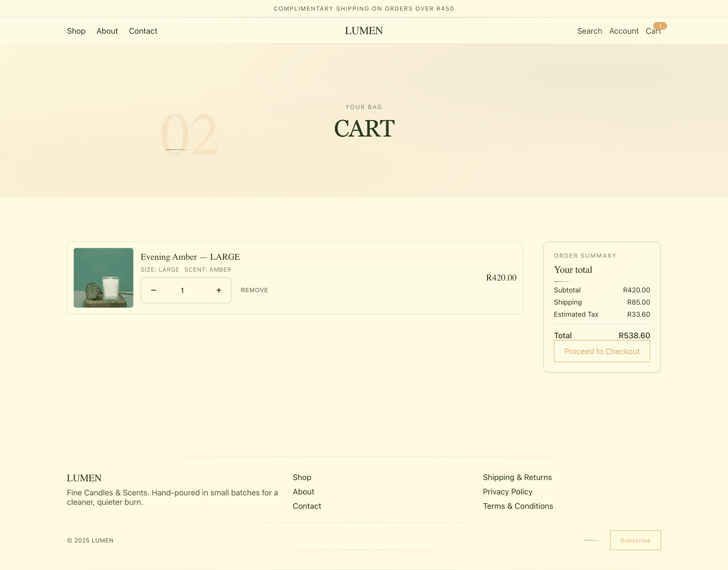Click the Subscribe button in the footer
This screenshot has width=728, height=570.
[x=635, y=540]
